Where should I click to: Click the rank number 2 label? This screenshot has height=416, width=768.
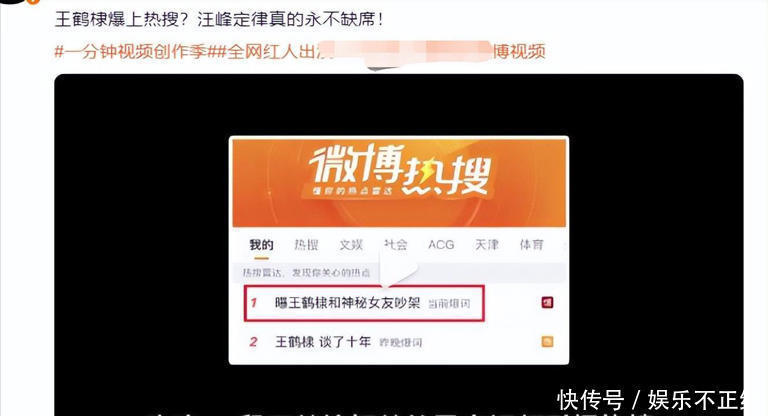(x=253, y=342)
